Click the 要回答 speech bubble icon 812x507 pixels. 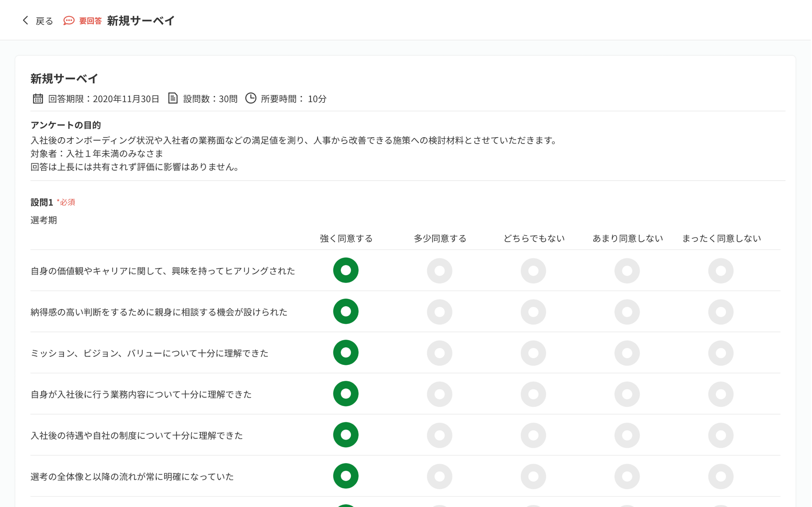tap(69, 21)
